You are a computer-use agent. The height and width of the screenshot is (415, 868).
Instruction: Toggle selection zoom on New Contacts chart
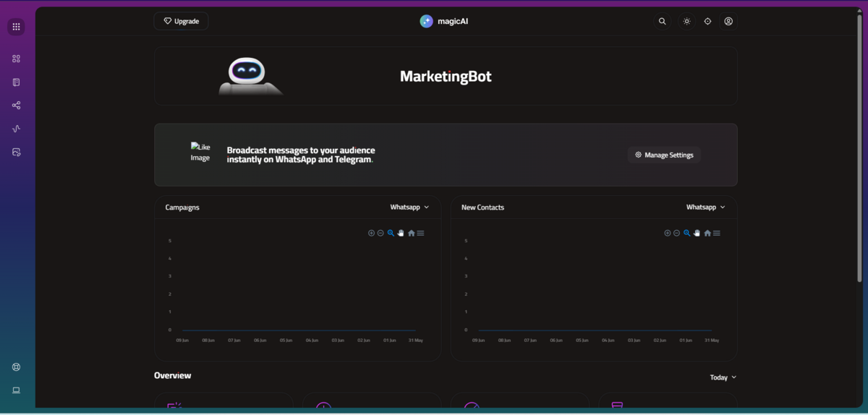tap(687, 234)
